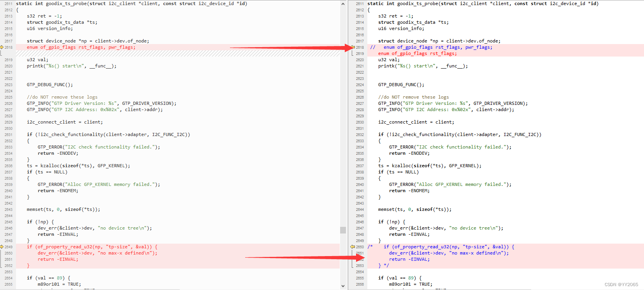This screenshot has height=290, width=644.
Task: Click 'Alloc GFP_KERNEL memory failed' left pane
Action: point(99,184)
